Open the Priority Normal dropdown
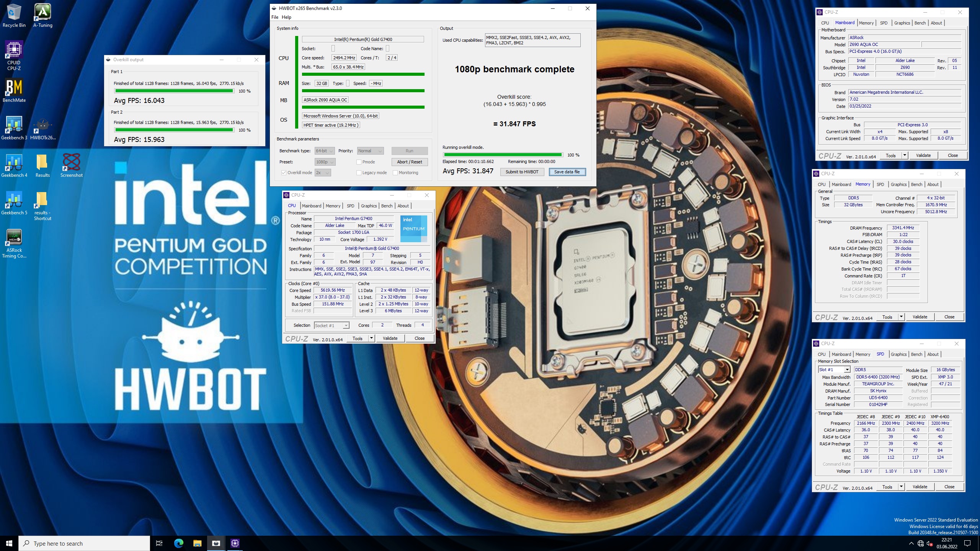The width and height of the screenshot is (980, 551). click(x=370, y=151)
